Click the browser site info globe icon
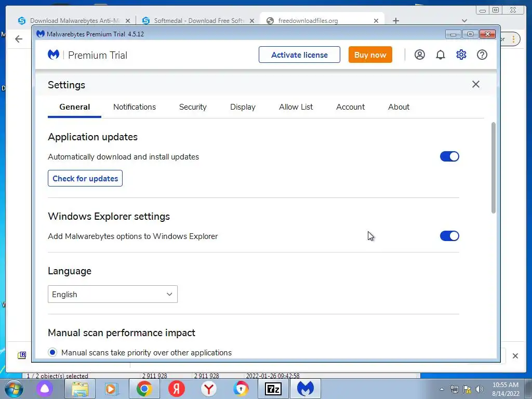532x399 pixels. 270,21
